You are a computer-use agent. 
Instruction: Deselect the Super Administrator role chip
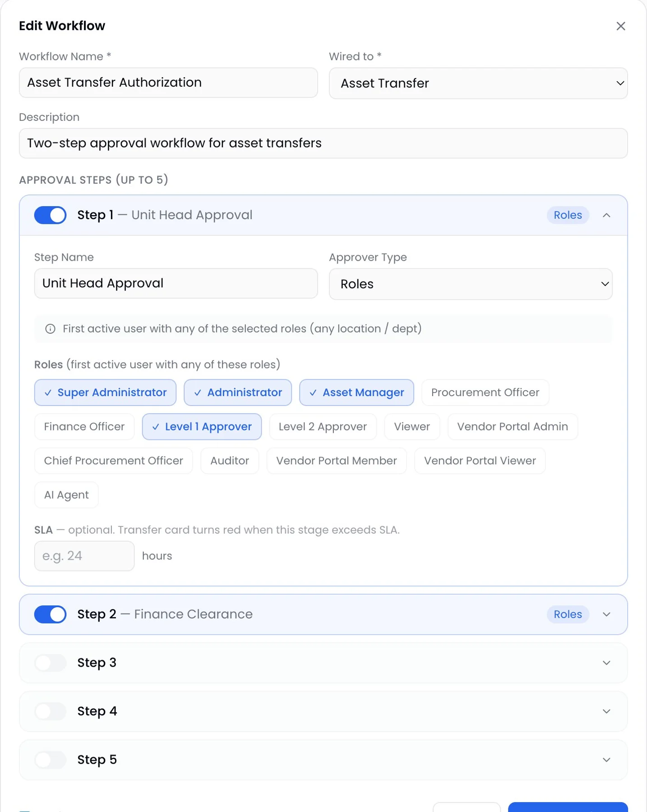click(105, 392)
